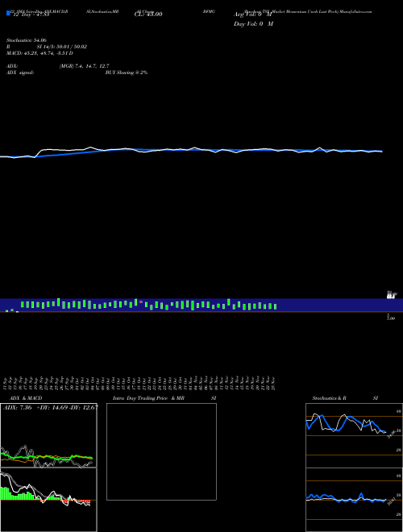This screenshot has width=403, height=532.
Task: Click the blue 12 Day legend square
Action: point(8,13)
